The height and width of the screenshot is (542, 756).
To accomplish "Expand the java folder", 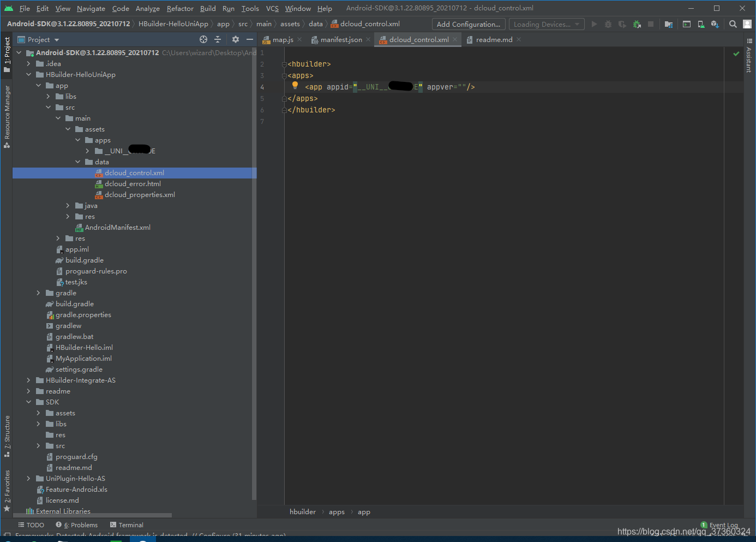I will (68, 206).
